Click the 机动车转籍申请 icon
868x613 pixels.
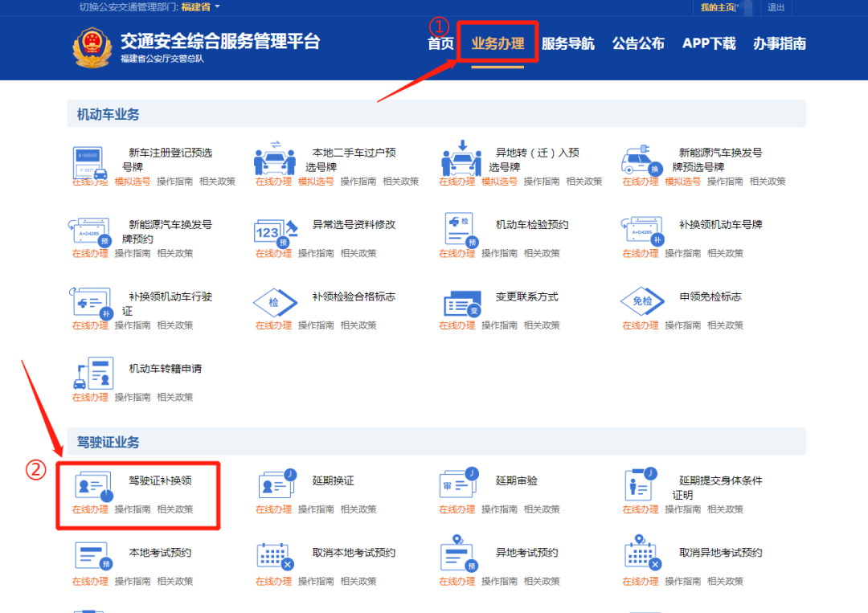point(92,374)
